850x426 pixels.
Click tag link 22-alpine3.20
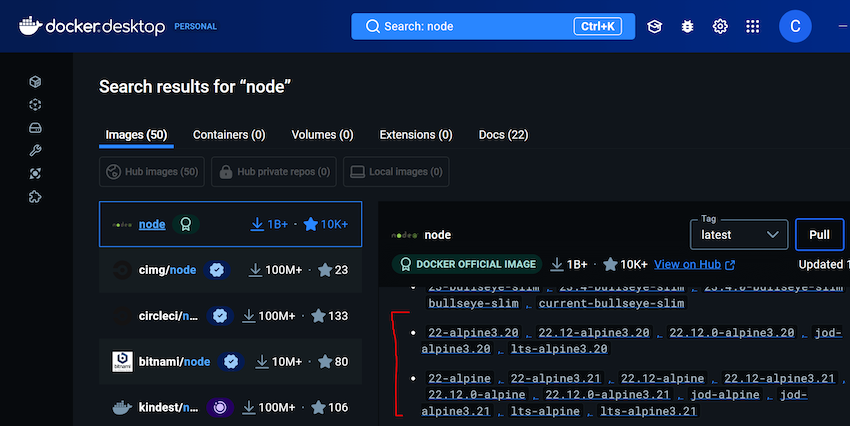click(x=473, y=332)
